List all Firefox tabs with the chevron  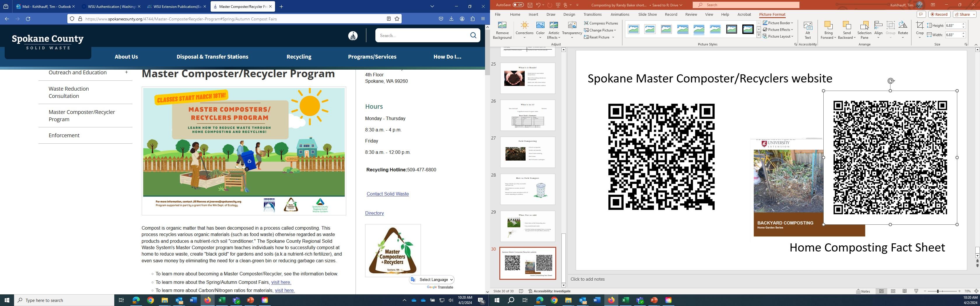point(432,6)
